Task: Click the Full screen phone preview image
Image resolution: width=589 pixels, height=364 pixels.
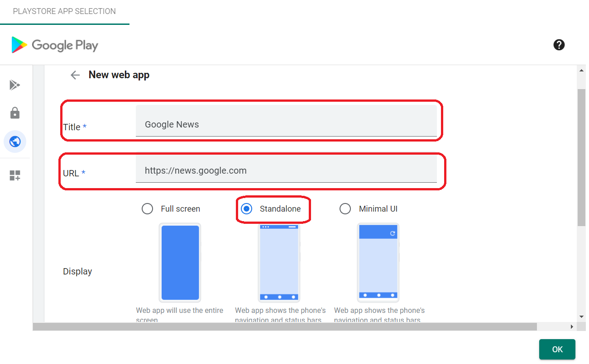Action: click(180, 263)
